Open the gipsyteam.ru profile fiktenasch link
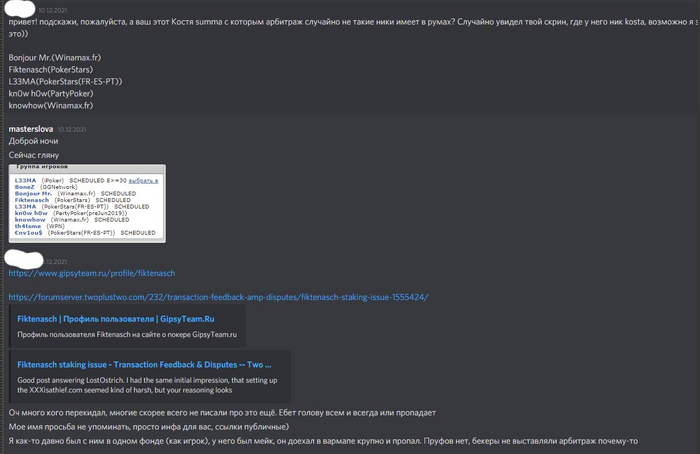700x454 pixels. pyautogui.click(x=92, y=273)
